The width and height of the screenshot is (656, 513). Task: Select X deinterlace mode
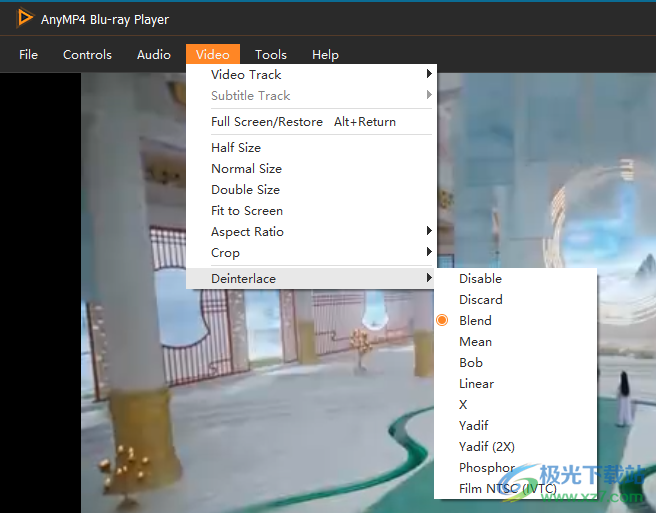pos(515,404)
